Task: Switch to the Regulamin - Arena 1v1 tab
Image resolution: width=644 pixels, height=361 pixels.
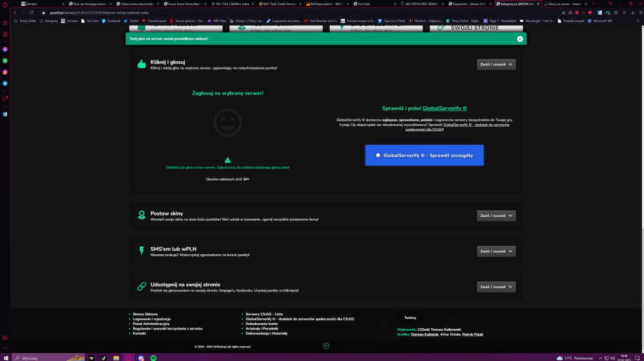Action: [469, 4]
